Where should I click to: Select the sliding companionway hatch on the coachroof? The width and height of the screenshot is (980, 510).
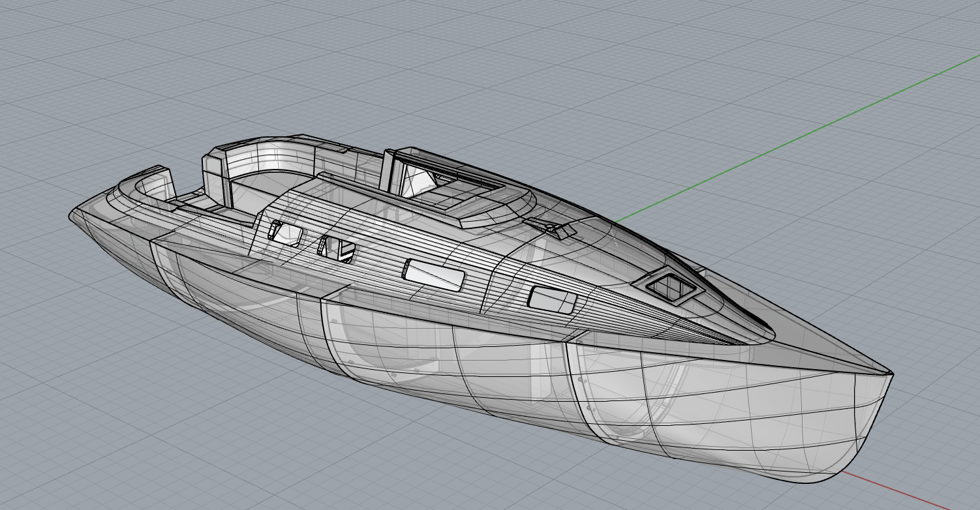click(457, 194)
